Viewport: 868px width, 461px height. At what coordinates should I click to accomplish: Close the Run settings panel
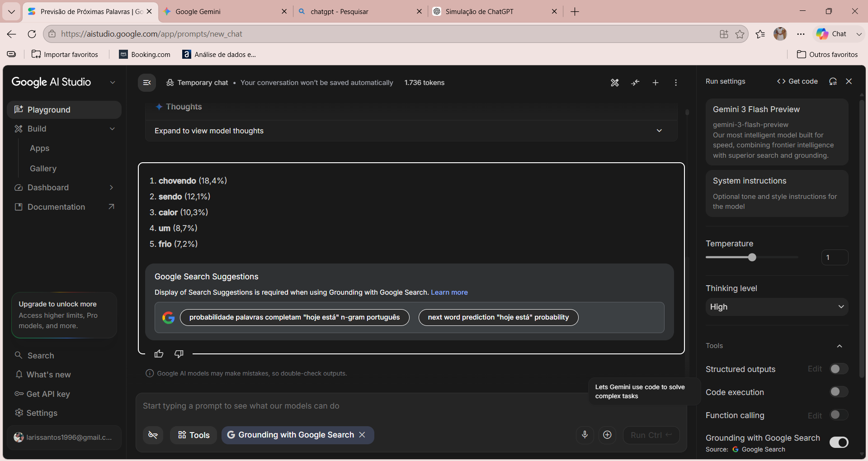coord(849,81)
